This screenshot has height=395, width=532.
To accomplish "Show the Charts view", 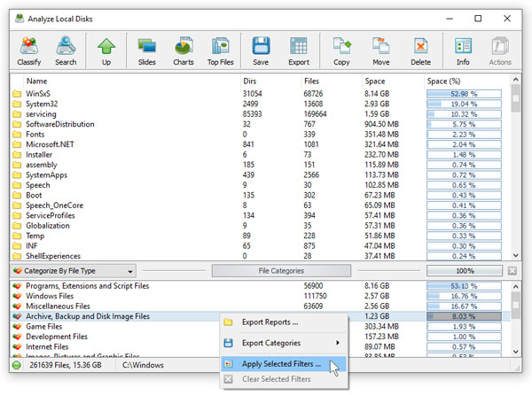I will [x=184, y=51].
